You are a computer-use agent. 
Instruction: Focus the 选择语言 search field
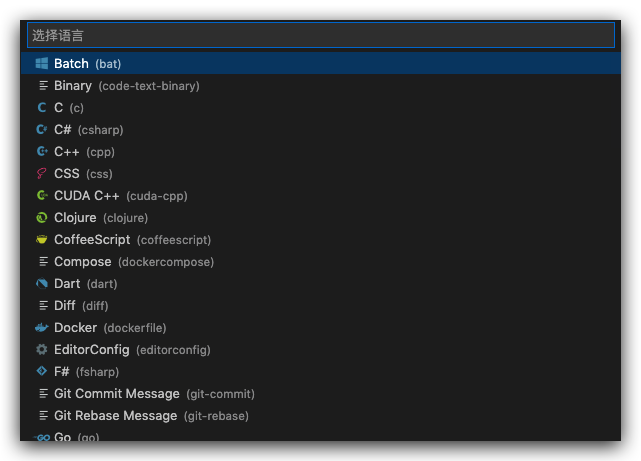click(x=321, y=36)
